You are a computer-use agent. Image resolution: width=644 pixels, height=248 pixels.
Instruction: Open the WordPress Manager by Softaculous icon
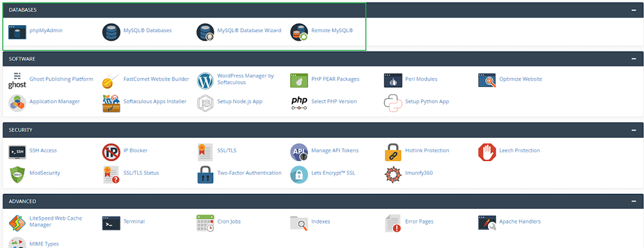[x=205, y=81]
